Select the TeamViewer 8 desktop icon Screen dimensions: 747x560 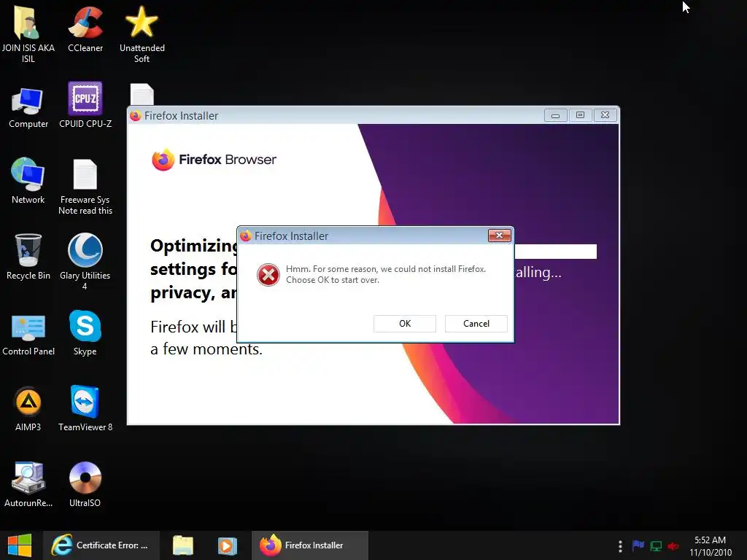[x=85, y=408]
